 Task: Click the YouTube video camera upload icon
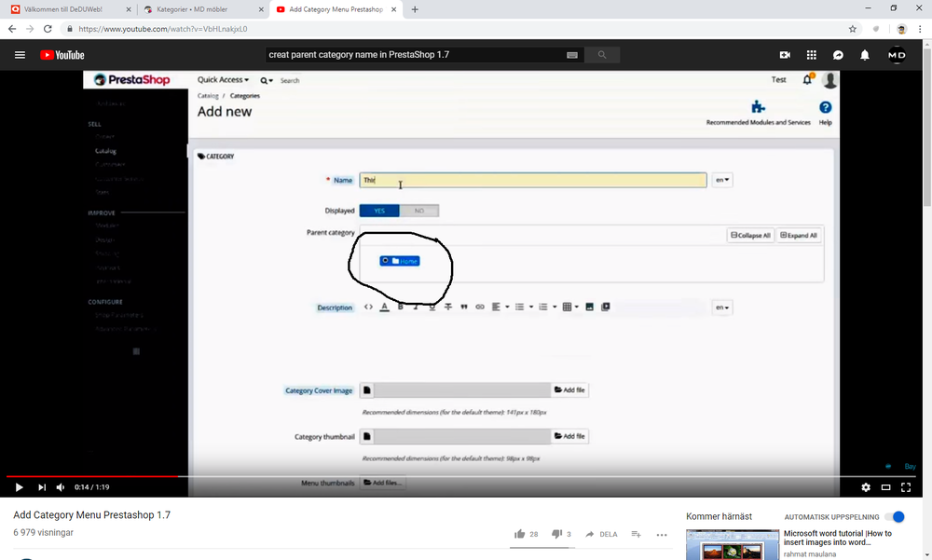click(x=785, y=55)
